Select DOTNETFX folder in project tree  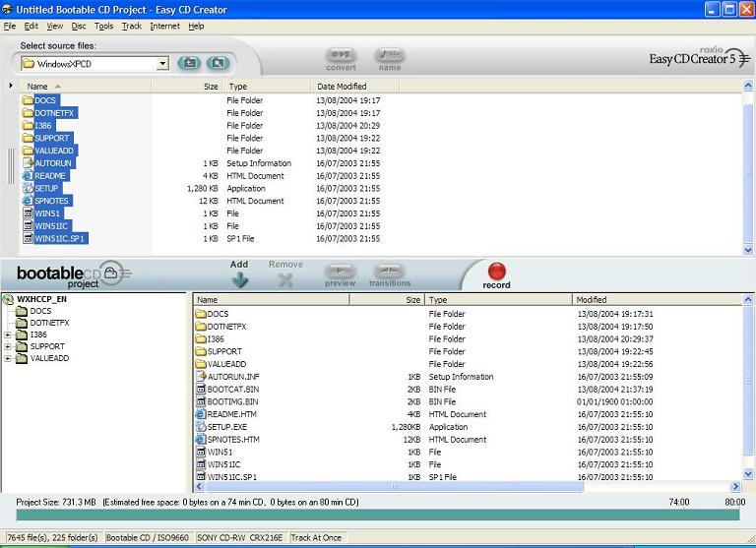pyautogui.click(x=49, y=323)
